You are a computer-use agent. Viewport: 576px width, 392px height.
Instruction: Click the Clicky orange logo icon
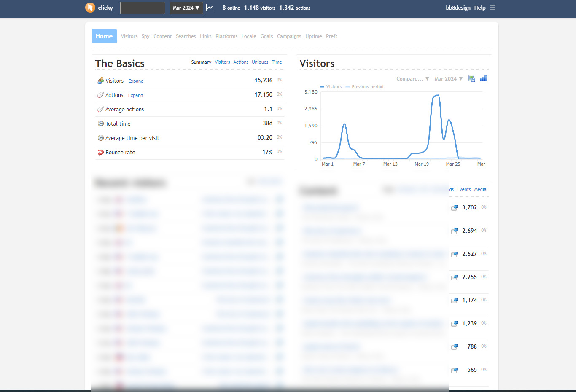coord(90,8)
